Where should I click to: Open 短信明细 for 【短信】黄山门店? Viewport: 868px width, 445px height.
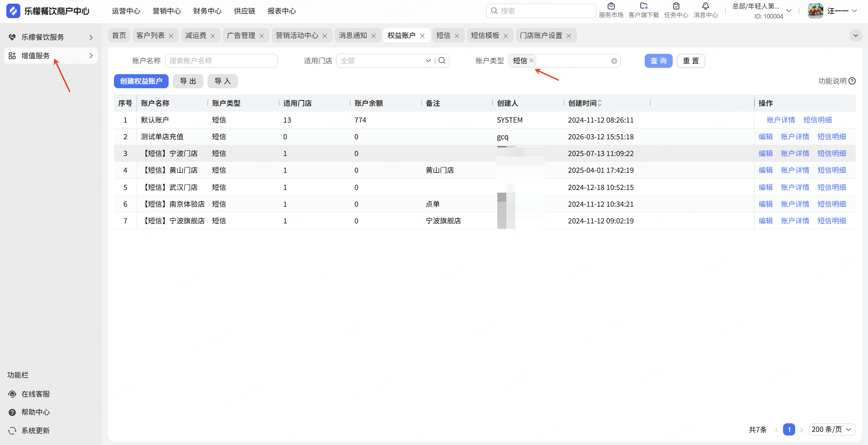[x=831, y=170]
